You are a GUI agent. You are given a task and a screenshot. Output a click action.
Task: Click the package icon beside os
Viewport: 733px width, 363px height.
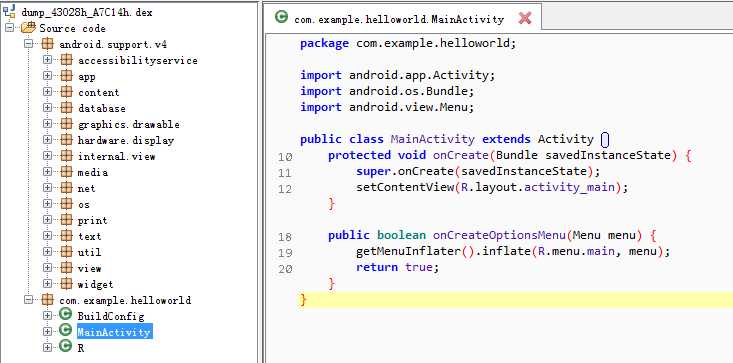[67, 204]
